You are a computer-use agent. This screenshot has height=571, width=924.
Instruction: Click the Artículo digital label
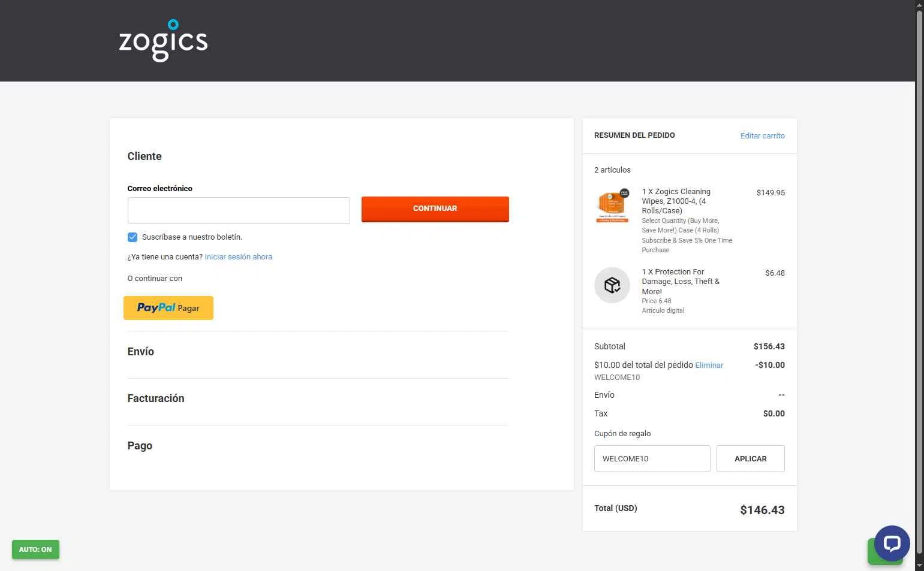tap(663, 311)
